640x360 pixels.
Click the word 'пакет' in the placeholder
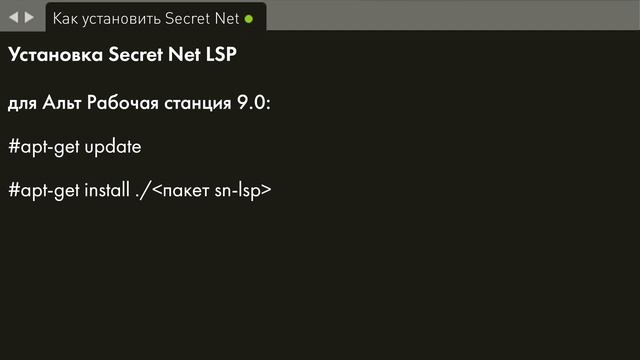186,191
